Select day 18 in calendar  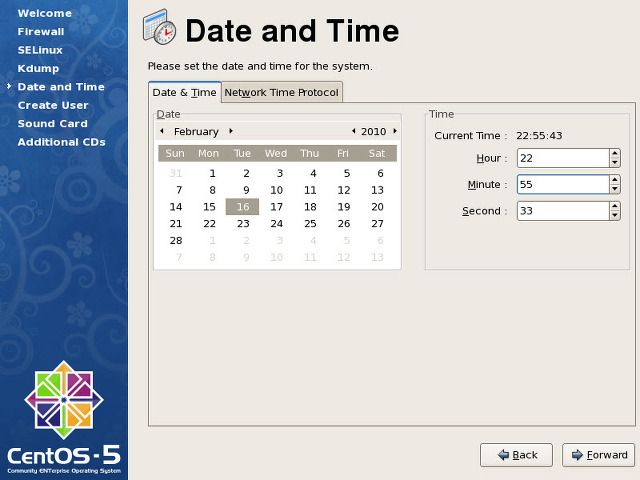point(310,207)
